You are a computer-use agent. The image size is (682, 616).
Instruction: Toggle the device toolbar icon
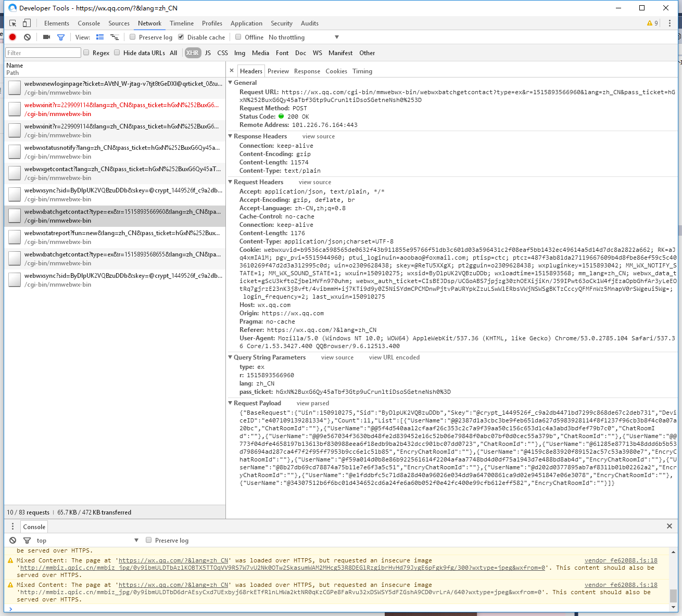(x=27, y=23)
